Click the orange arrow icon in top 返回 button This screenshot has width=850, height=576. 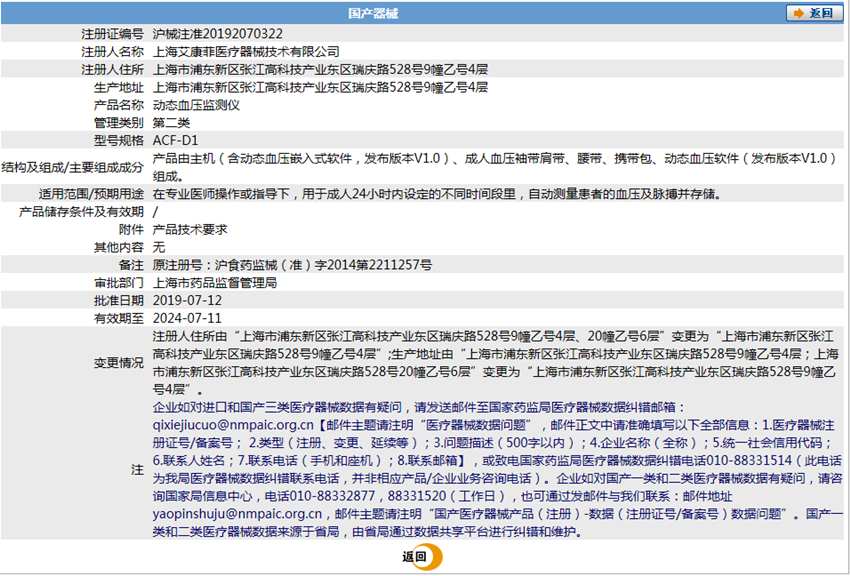(x=798, y=13)
